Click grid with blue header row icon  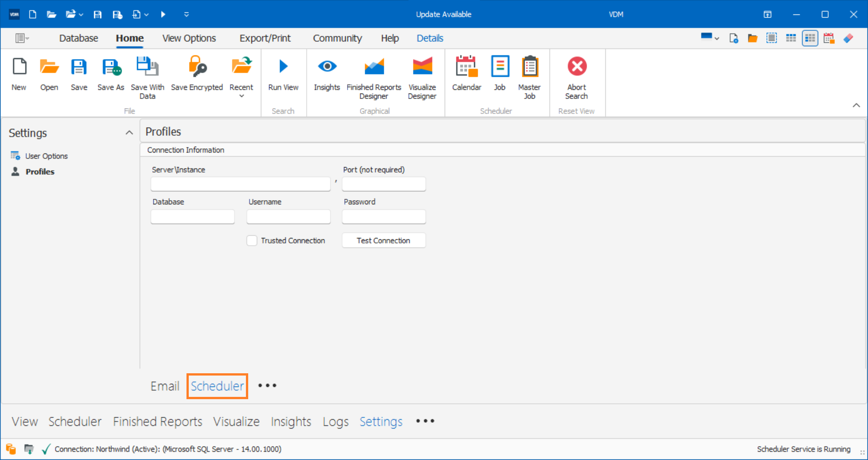791,38
